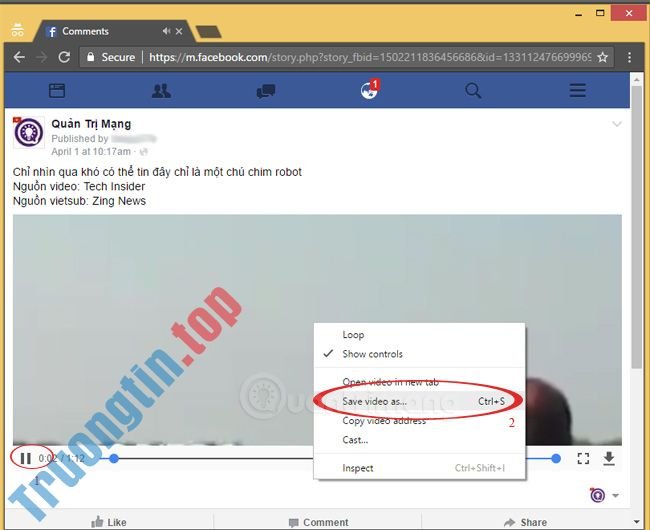Choose Inspect in context menu
Viewport: 650px width, 530px height.
coord(420,468)
